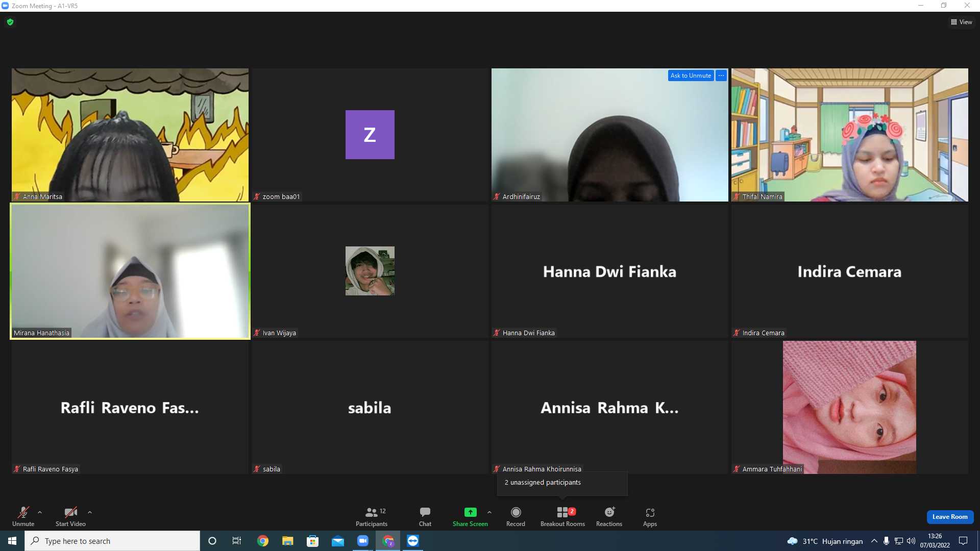Open the View layout menu
The image size is (980, 551).
click(961, 22)
